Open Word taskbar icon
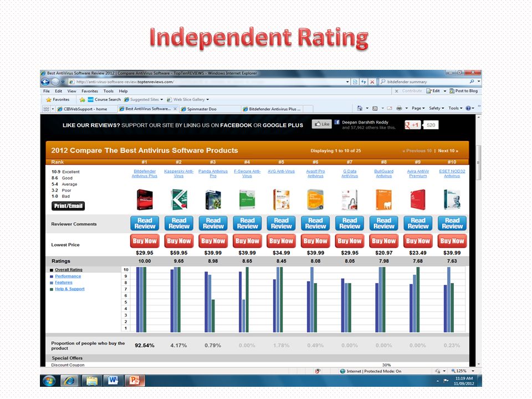 pos(113,381)
